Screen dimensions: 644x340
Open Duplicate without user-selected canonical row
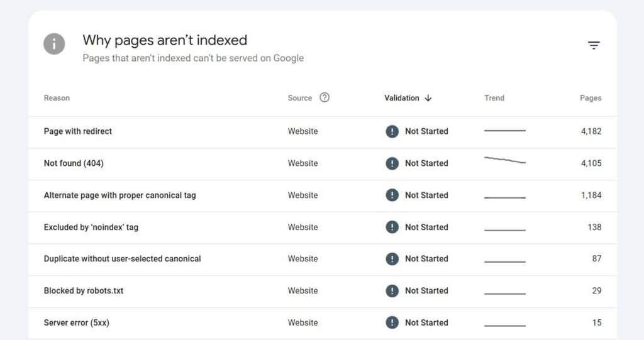tap(122, 259)
